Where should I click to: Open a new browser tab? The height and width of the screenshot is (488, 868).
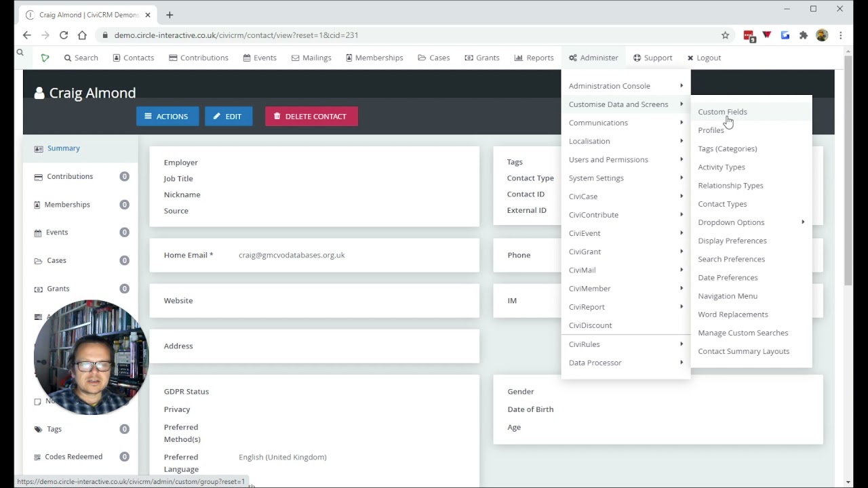click(170, 15)
